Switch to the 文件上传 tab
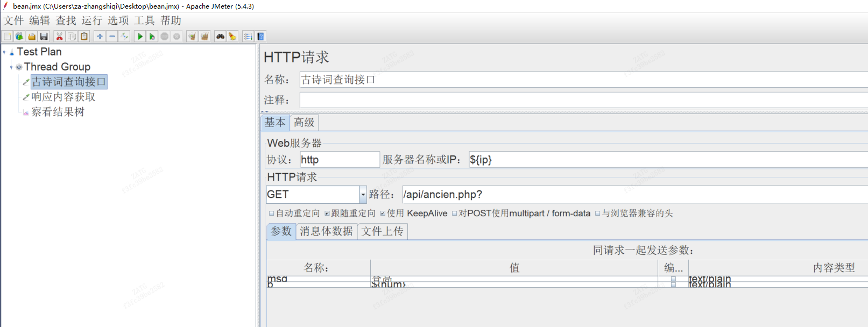Screen dimensions: 868x327 point(383,231)
